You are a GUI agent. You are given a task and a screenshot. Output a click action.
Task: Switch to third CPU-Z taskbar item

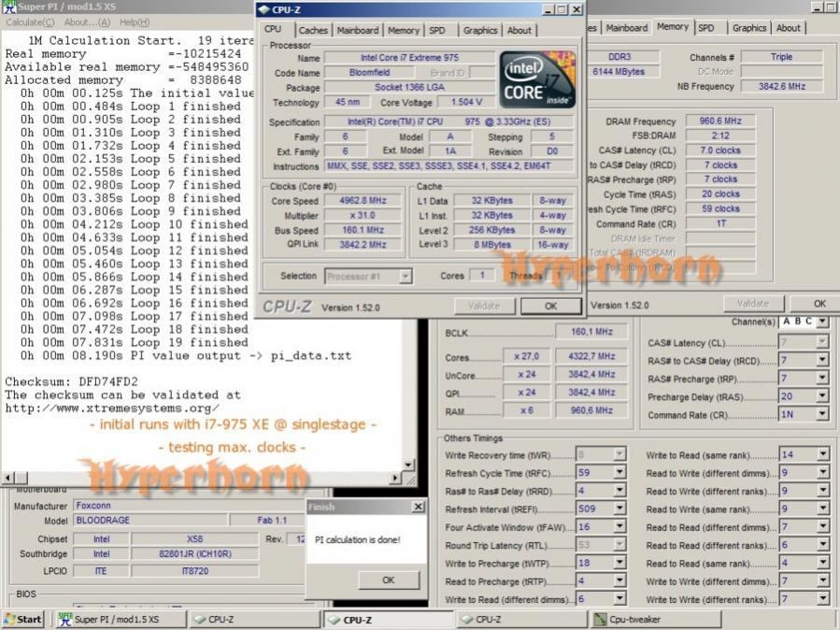point(521,620)
